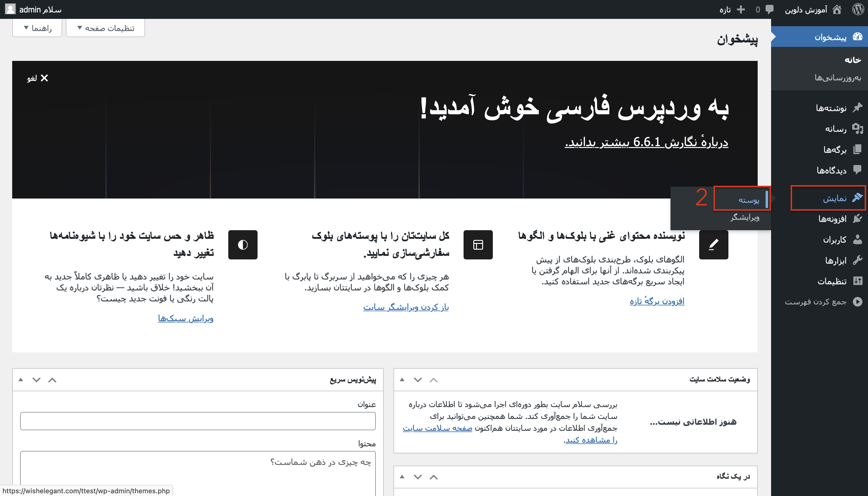The image size is (868, 496).
Task: Open comments bubble icon in admin bar
Action: pyautogui.click(x=770, y=9)
